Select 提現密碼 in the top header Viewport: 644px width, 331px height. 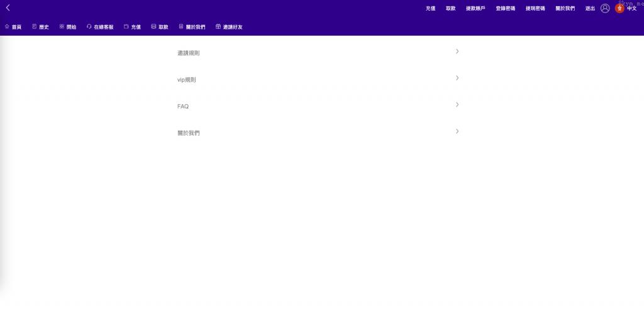pyautogui.click(x=535, y=9)
